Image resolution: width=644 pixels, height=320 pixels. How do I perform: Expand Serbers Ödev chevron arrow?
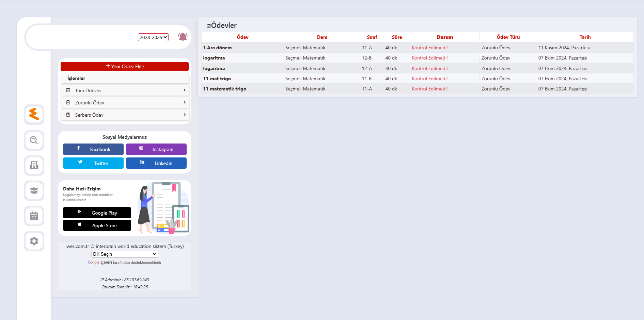point(185,115)
